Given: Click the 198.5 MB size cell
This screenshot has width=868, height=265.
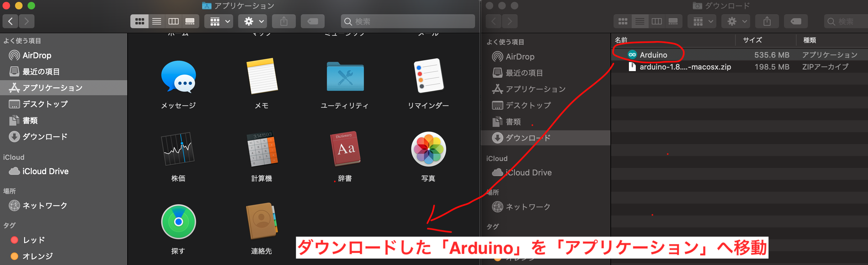Looking at the screenshot, I should [771, 67].
